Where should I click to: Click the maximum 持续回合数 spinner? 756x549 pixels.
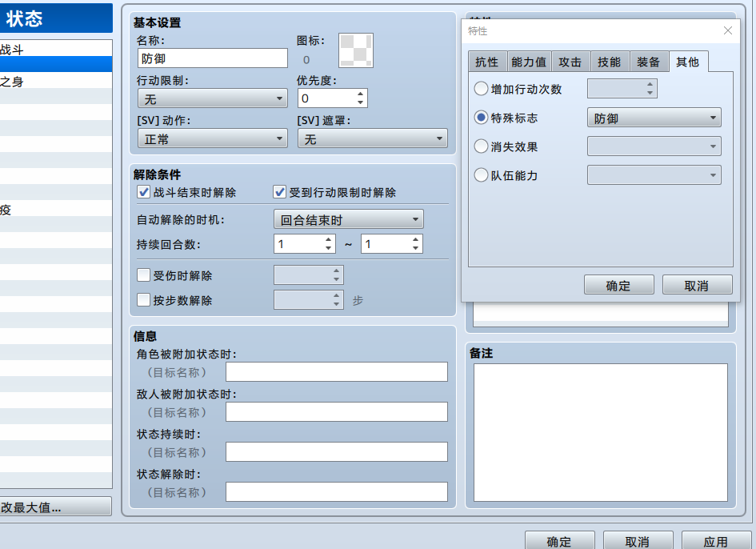pyautogui.click(x=391, y=243)
